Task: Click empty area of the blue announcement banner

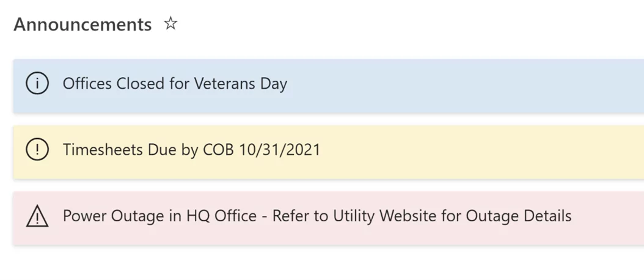Action: click(x=464, y=86)
